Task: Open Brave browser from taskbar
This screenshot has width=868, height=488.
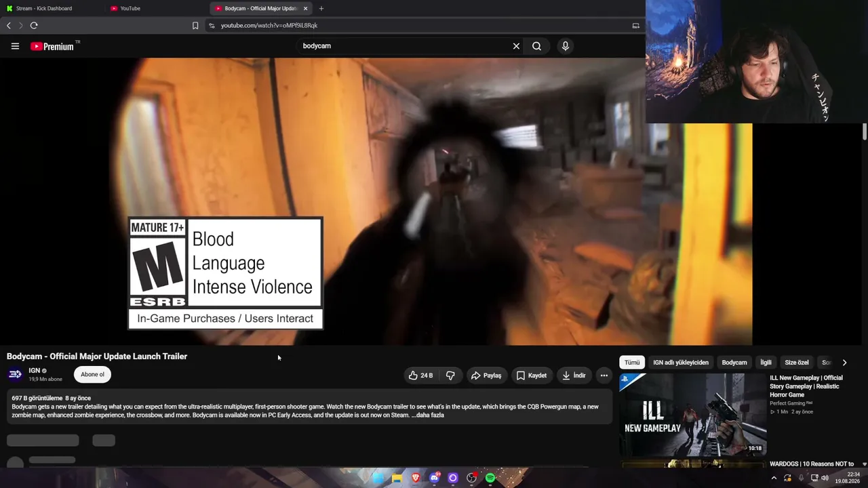Action: point(416,478)
